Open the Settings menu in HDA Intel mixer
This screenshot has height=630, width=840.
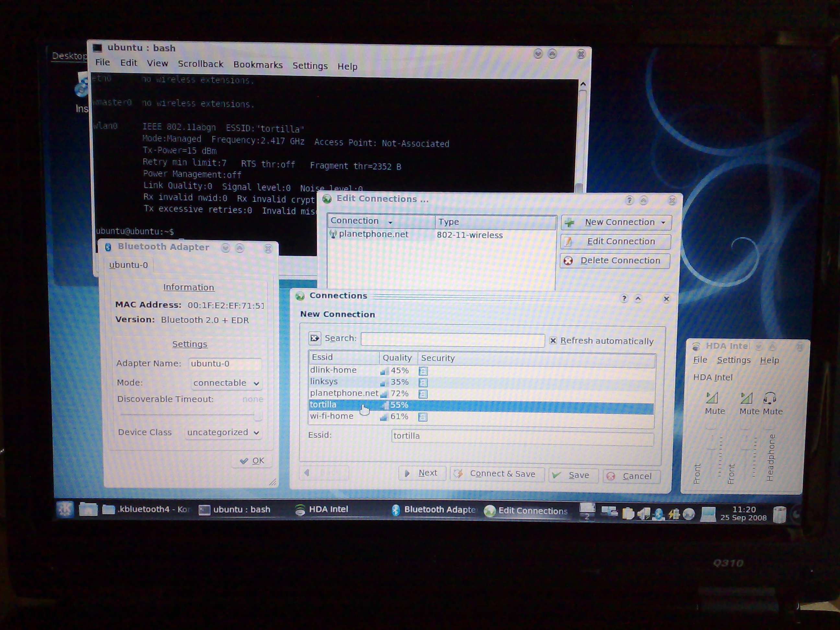click(734, 360)
